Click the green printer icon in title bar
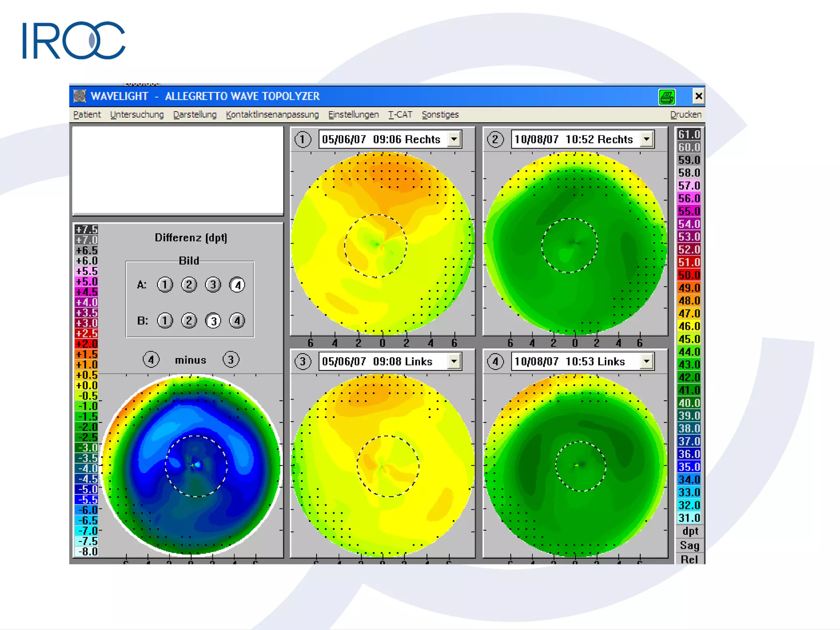 click(667, 97)
